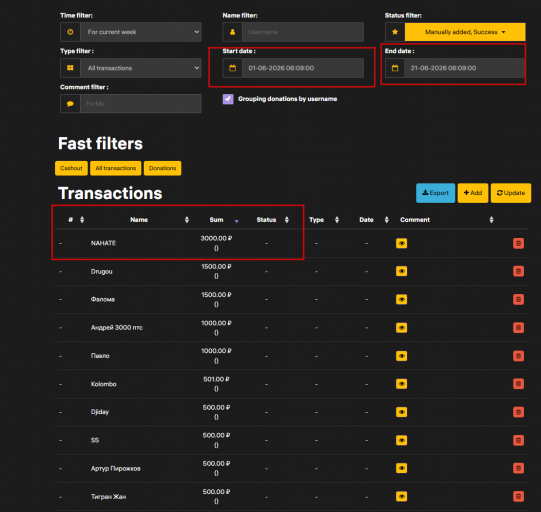Sort table by # column

(82, 220)
